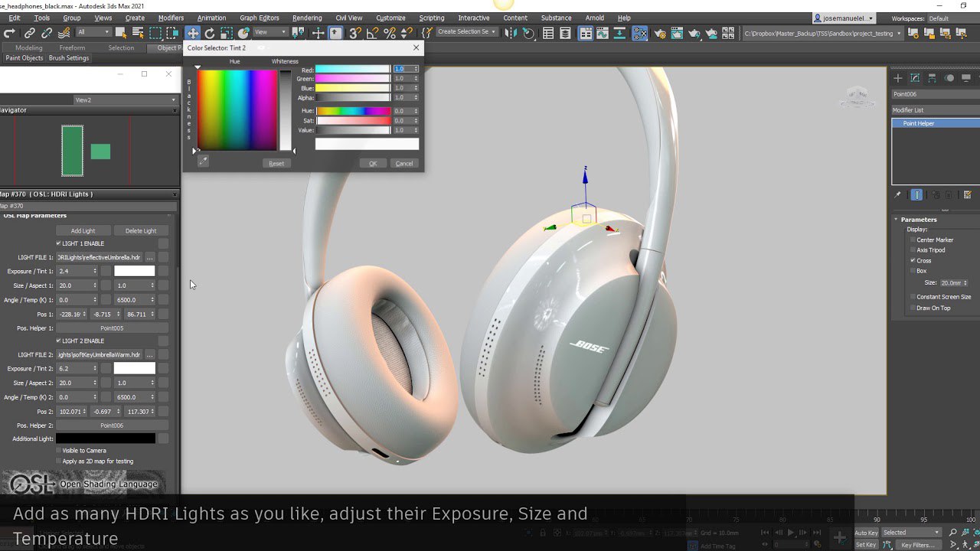Toggle the LIGHT 1 ENABLE checkbox
980x551 pixels.
(59, 243)
